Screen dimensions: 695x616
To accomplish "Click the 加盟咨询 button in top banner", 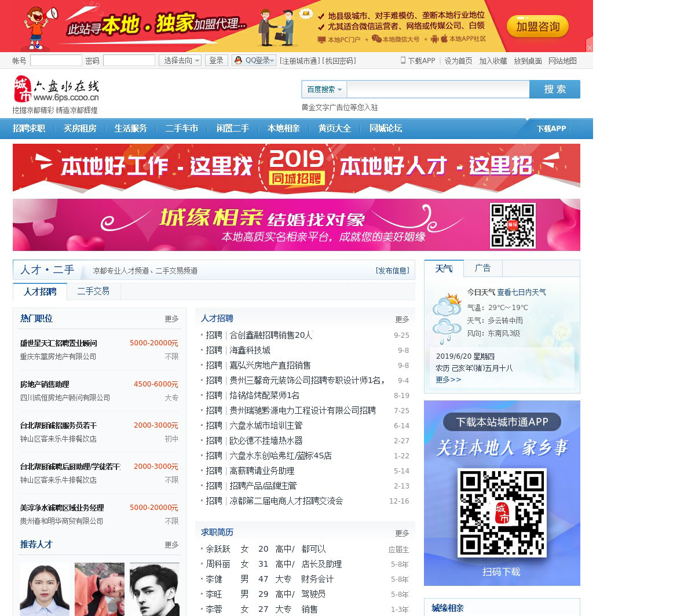I will 537,27.
